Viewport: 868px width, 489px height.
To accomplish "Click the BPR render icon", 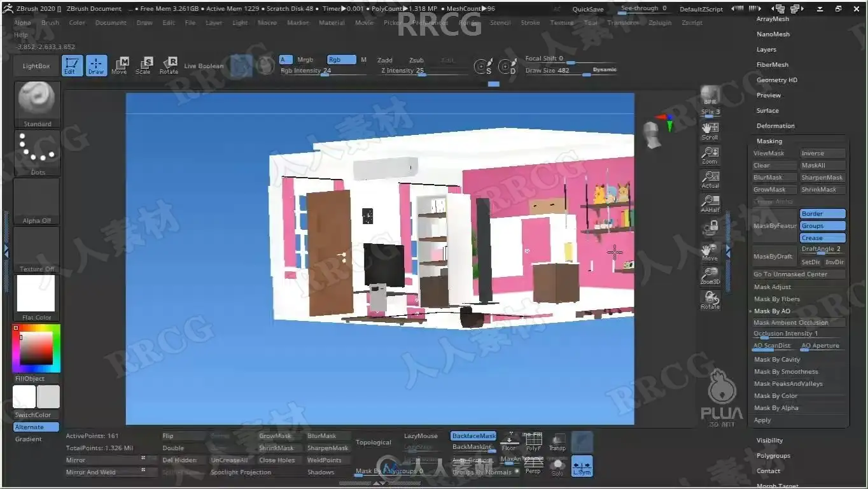I will 710,96.
